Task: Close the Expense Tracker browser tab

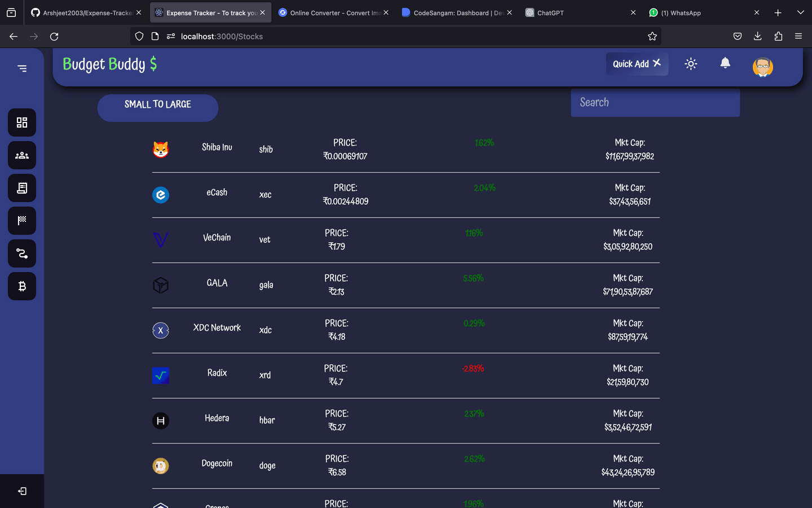Action: point(263,12)
